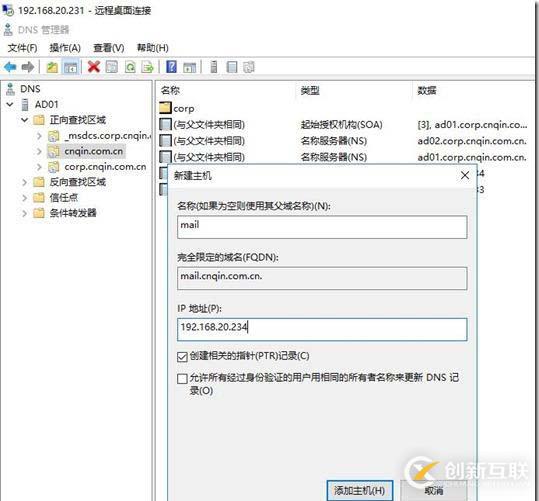The height and width of the screenshot is (501, 539).
Task: Click the IP 地址 field with 192.168.20.234
Action: pyautogui.click(x=322, y=329)
